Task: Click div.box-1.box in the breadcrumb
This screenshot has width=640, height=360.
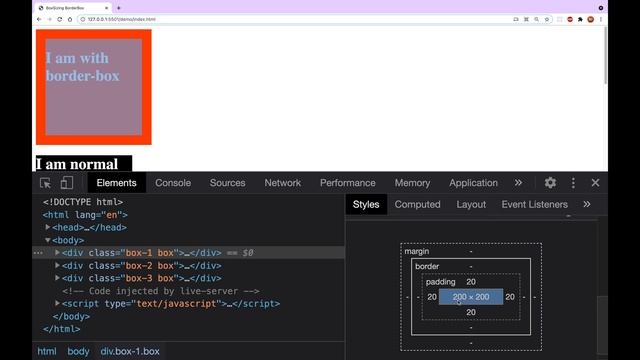Action: coord(130,351)
